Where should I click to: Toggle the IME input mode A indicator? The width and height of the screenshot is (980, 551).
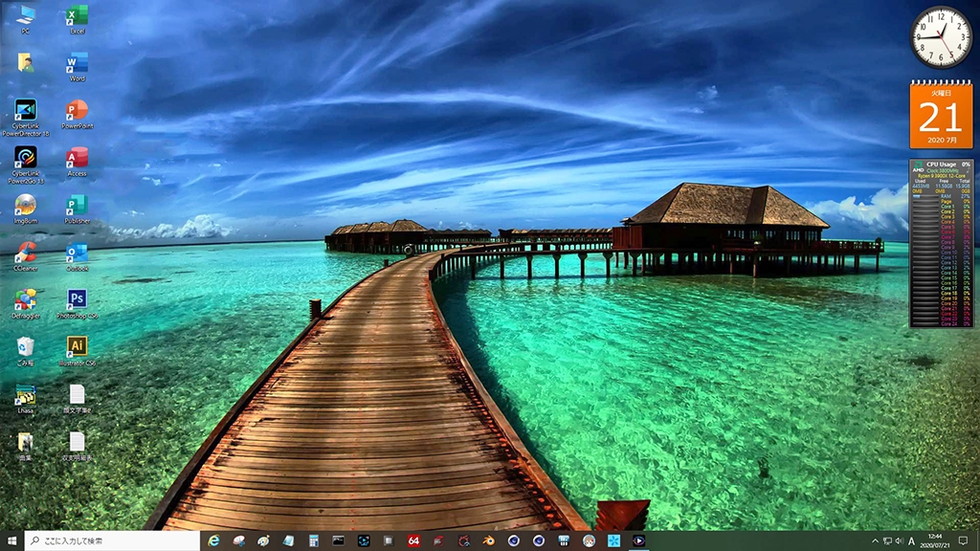(x=911, y=541)
